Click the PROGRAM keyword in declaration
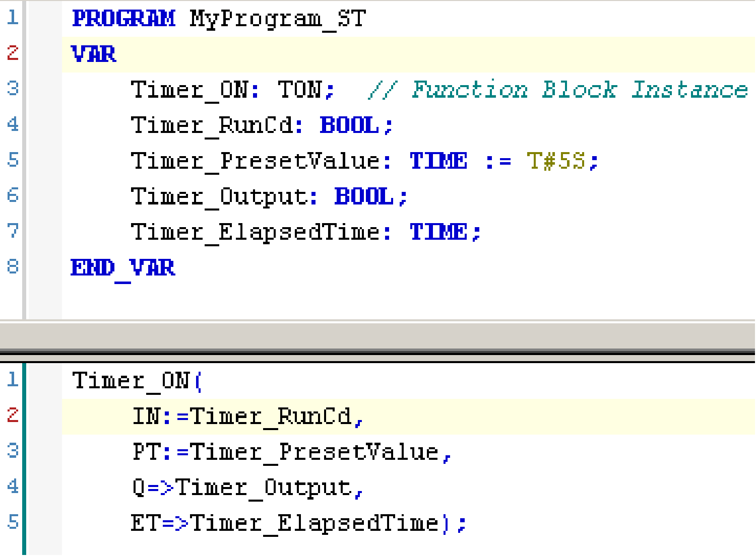756x556 pixels. click(123, 19)
